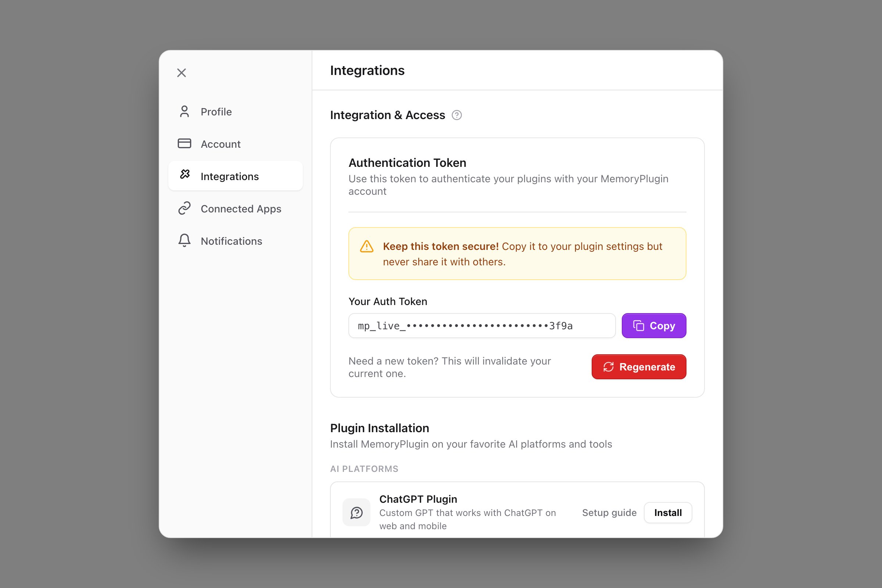Open the Account settings section
The height and width of the screenshot is (588, 882).
pos(236,144)
